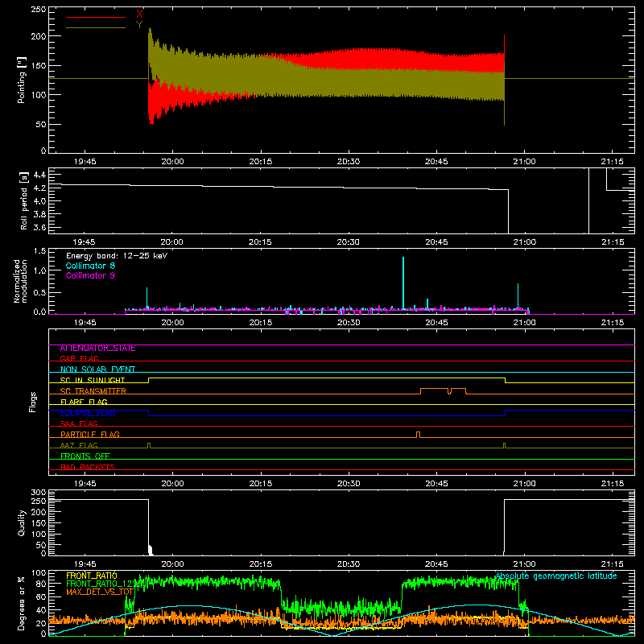Select the SC_TRANSMITTER flag label
This screenshot has height=644, width=644.
click(93, 391)
